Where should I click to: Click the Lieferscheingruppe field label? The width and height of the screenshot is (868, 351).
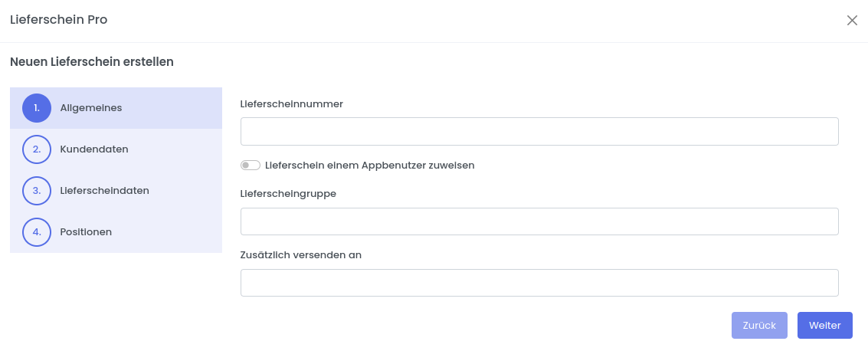288,194
